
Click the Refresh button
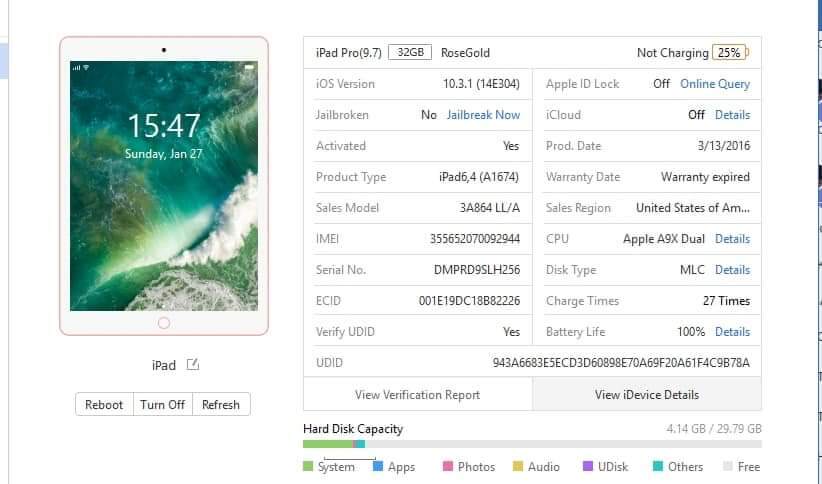(x=221, y=405)
